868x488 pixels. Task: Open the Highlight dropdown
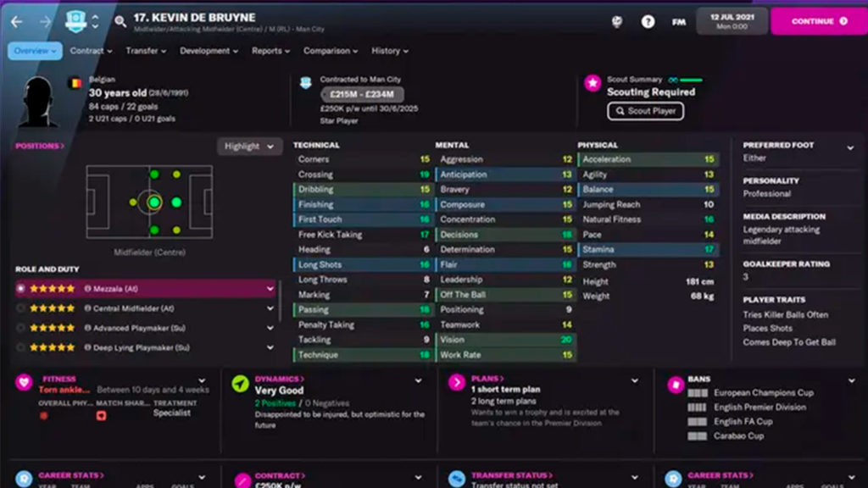click(x=248, y=147)
